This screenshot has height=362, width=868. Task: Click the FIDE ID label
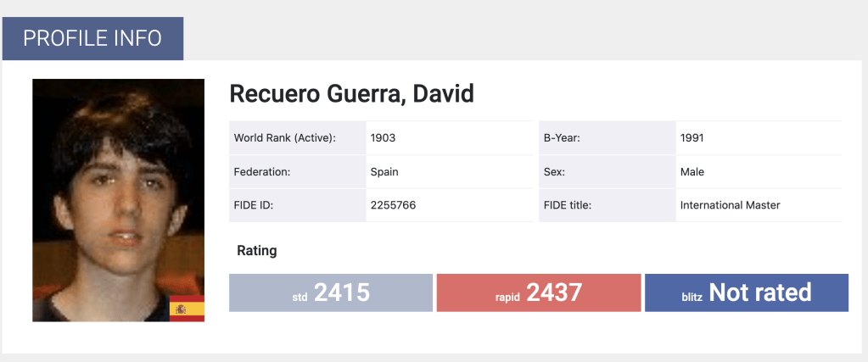tap(253, 205)
